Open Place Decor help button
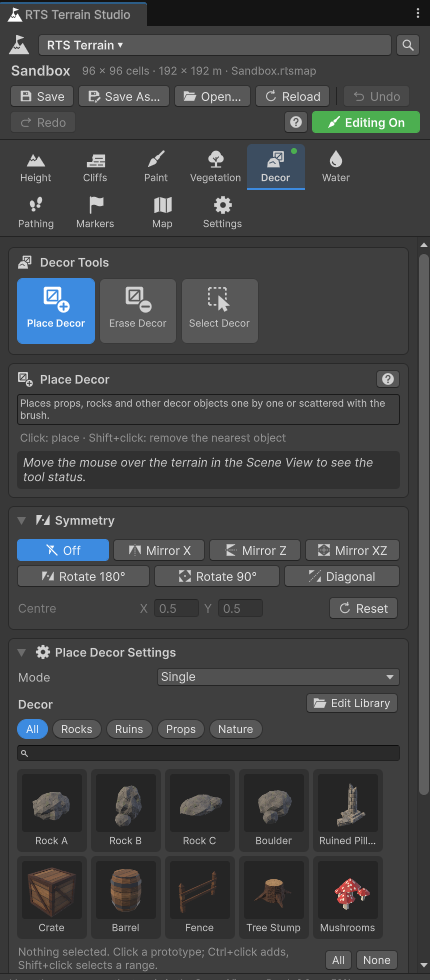430x980 pixels. click(x=388, y=379)
